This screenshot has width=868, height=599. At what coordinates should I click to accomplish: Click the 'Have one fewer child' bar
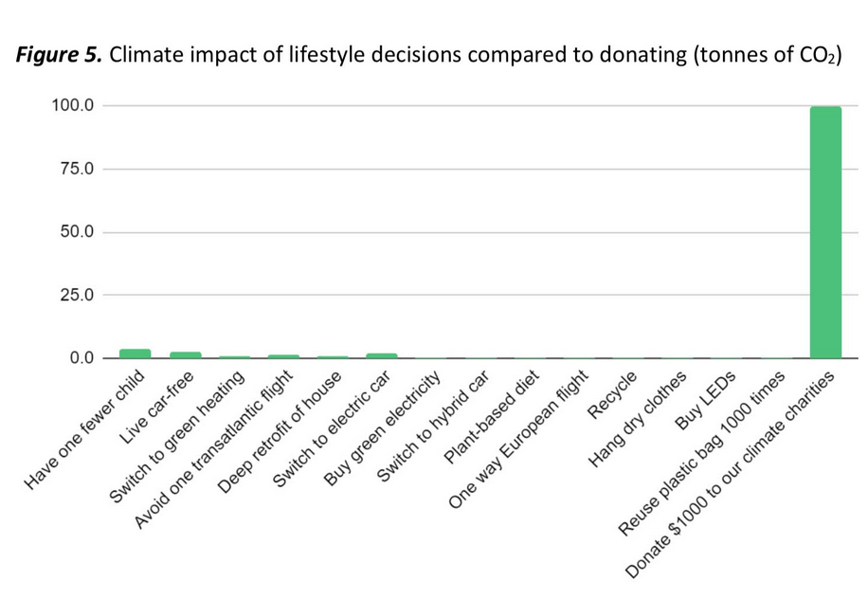click(135, 354)
